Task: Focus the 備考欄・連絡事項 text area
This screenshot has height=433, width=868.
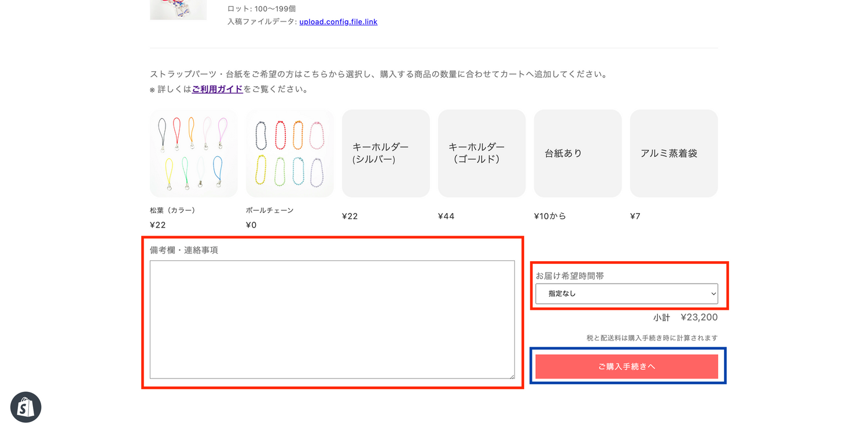Action: [x=332, y=319]
